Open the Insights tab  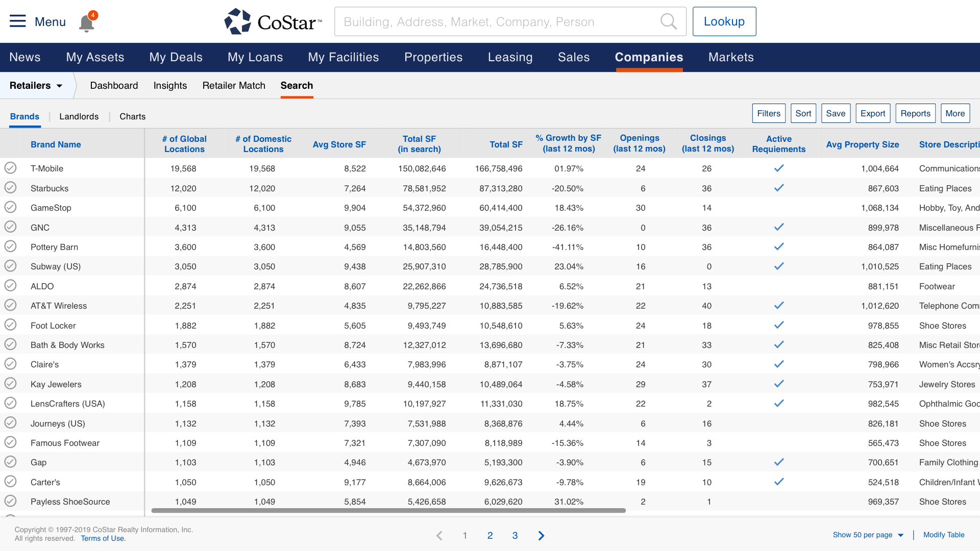[x=170, y=86]
